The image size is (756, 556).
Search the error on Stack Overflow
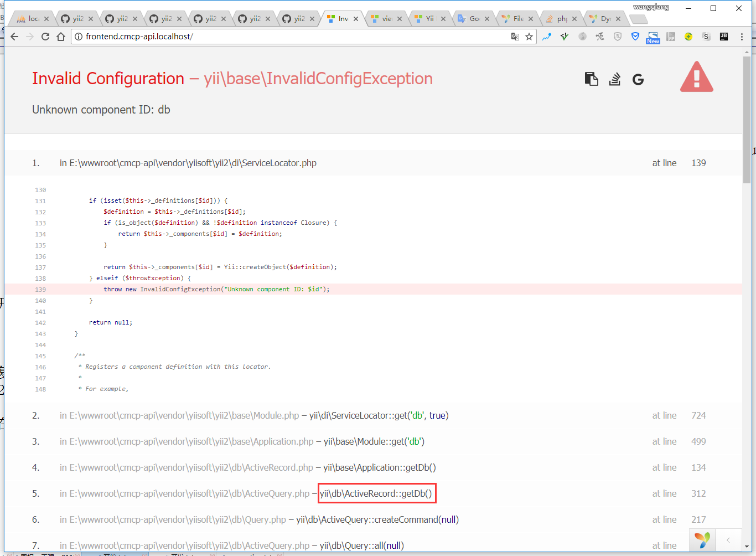[x=615, y=79]
